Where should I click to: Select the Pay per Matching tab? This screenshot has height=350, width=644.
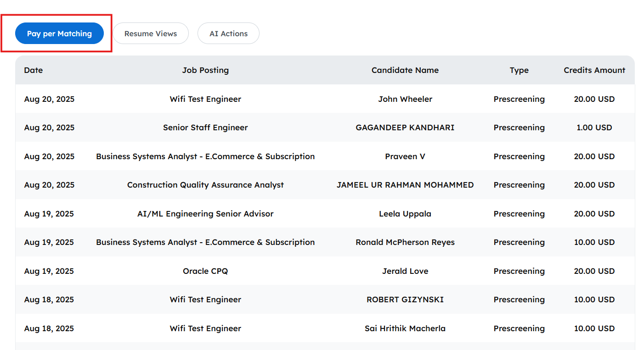click(x=59, y=33)
